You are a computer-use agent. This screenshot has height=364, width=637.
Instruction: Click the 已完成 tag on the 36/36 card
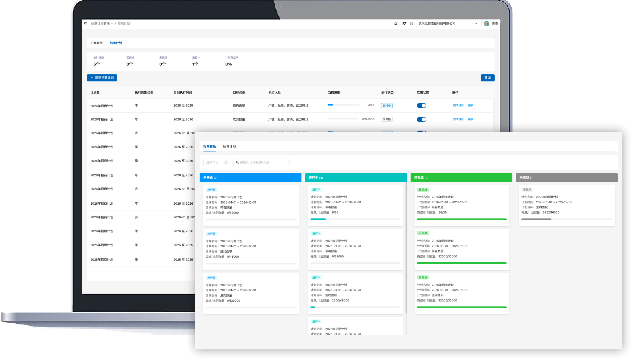(423, 190)
